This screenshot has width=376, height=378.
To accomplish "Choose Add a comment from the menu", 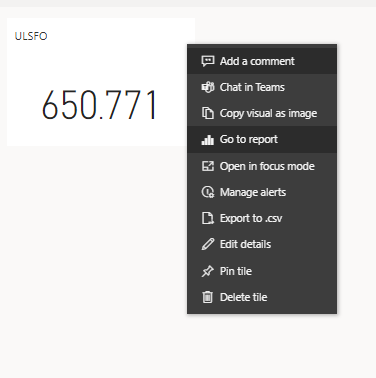I will [262, 61].
